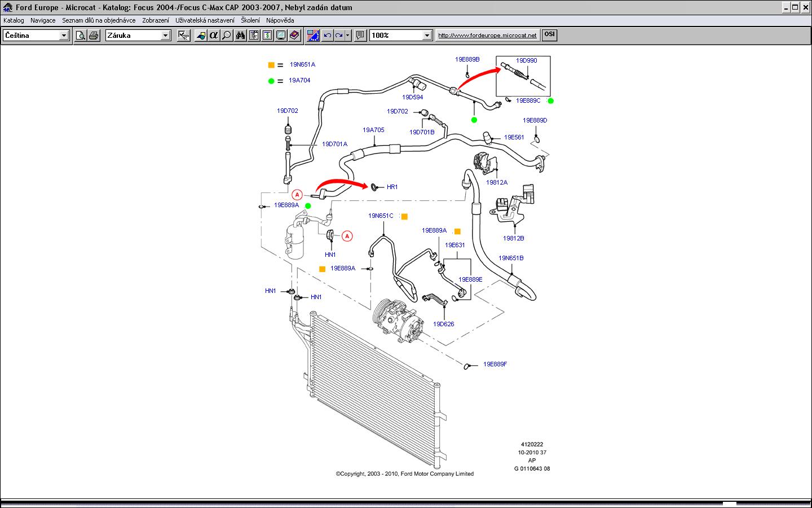Click the print preview icon
The width and height of the screenshot is (812, 508).
click(x=81, y=36)
